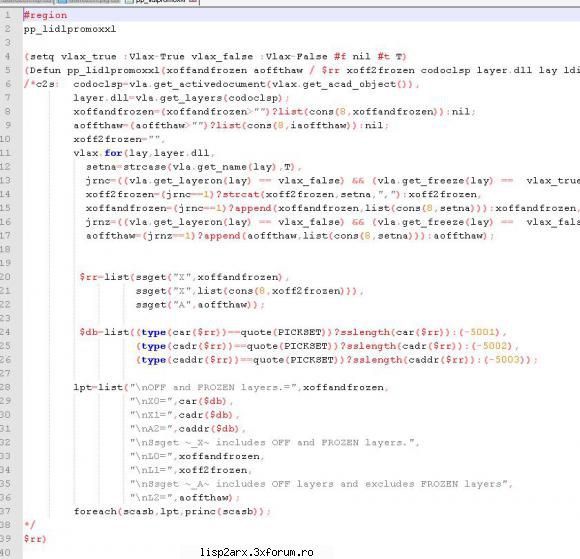Click "\nL0=",xoffandfrozen line
Viewport: 580px width, 559px height.
197,457
